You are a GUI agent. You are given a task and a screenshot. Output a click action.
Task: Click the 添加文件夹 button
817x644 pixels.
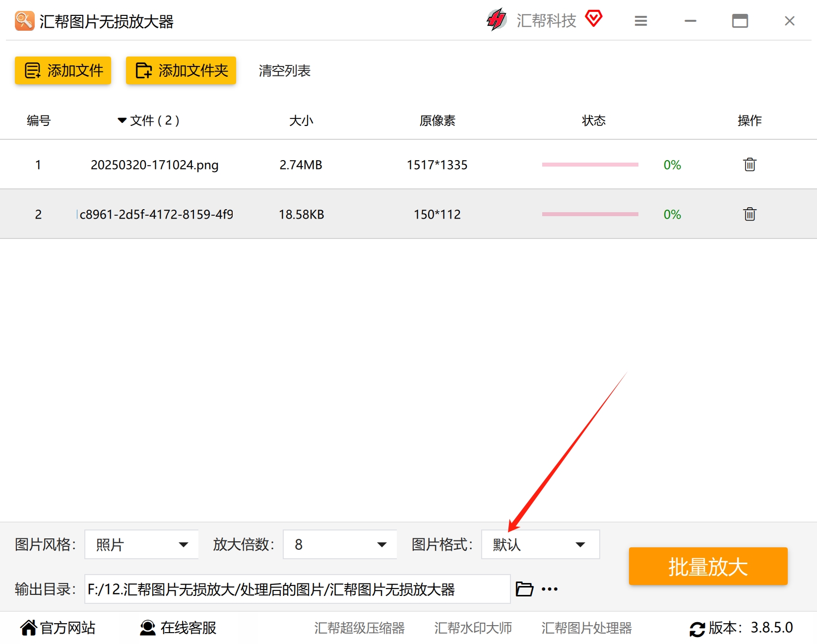[181, 70]
